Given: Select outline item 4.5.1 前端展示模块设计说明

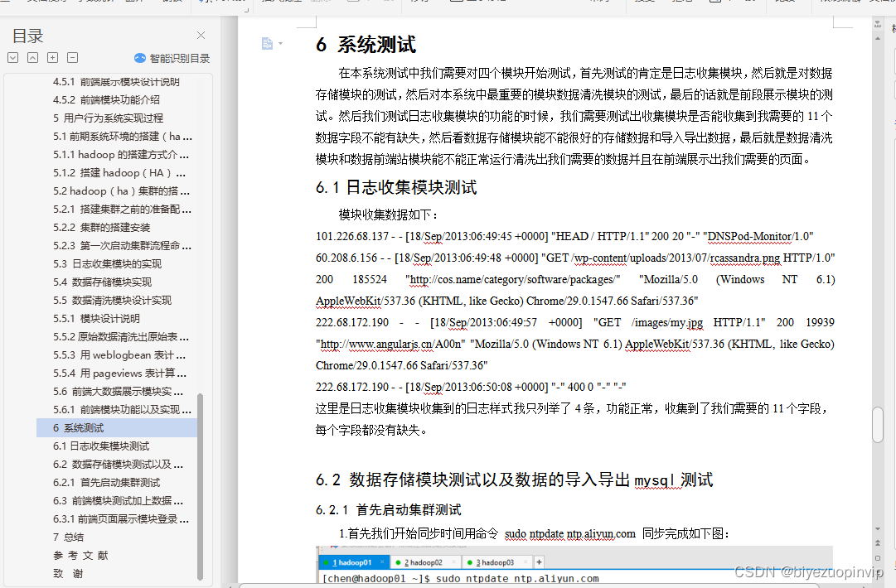Looking at the screenshot, I should pyautogui.click(x=116, y=82).
